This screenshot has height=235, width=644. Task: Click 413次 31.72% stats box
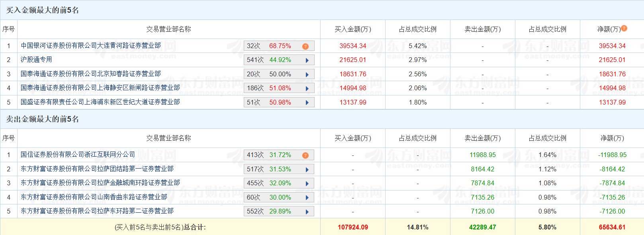pos(269,155)
